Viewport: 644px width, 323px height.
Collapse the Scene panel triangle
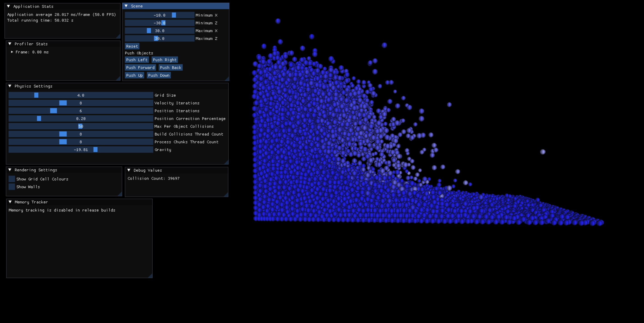126,6
